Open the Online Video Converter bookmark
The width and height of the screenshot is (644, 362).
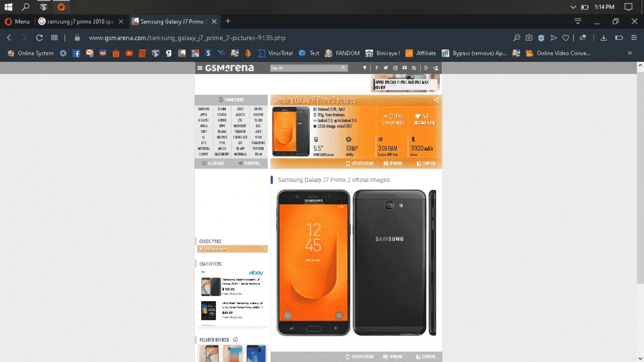point(558,53)
